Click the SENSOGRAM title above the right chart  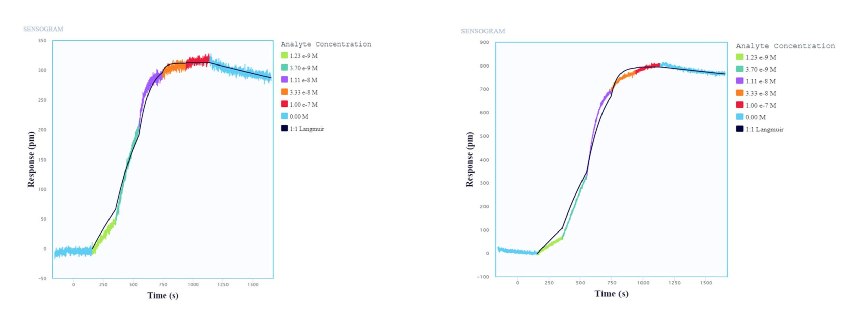coord(482,31)
